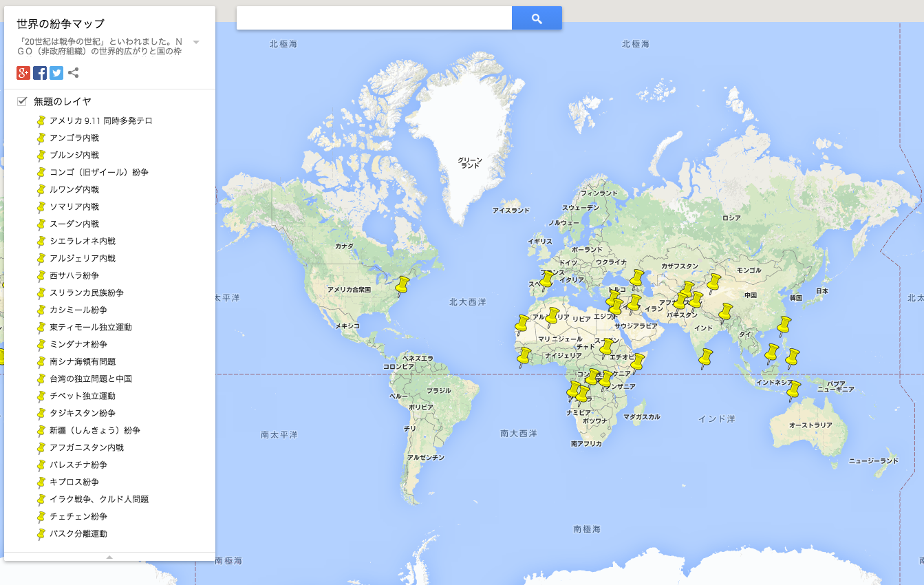Screen dimensions: 924x585
Task: Share map via Facebook icon
Action: (40, 73)
